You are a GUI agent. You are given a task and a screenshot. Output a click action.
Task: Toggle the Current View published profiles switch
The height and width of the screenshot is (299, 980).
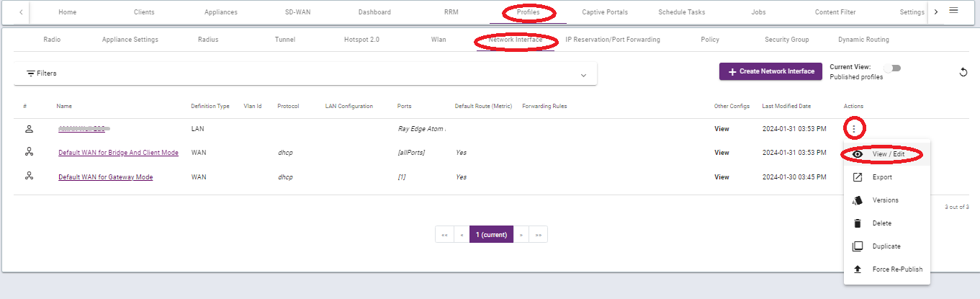coord(893,68)
